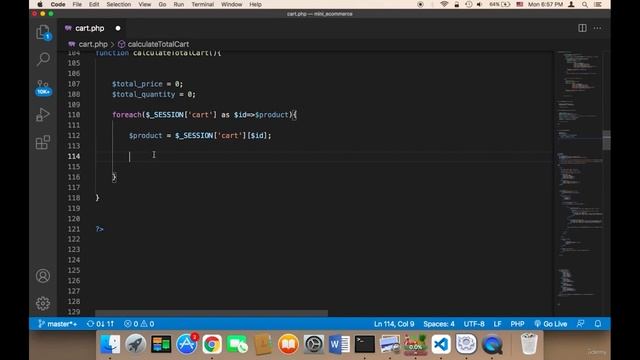Open Books from the dock
This screenshot has width=640, height=360.
click(288, 344)
